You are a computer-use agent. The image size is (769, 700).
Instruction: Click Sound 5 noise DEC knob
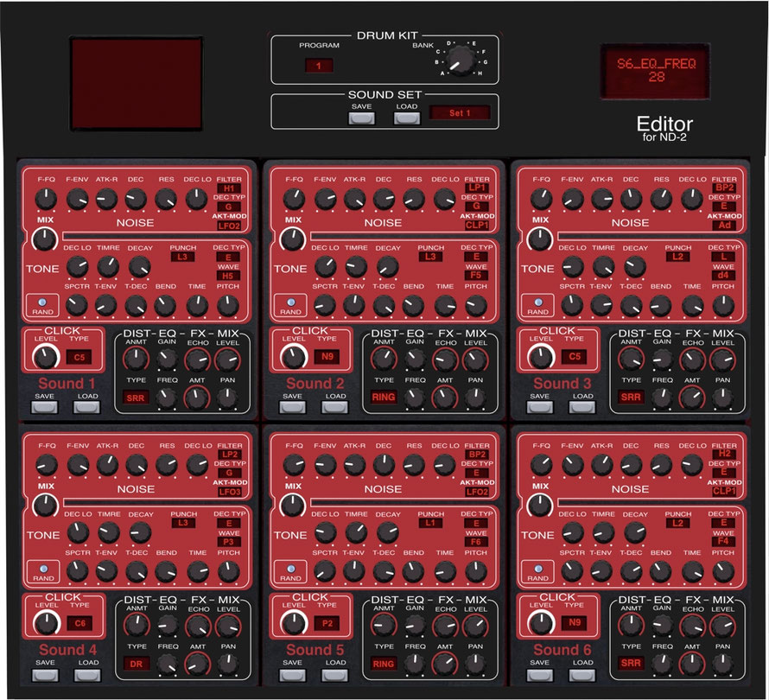[x=384, y=466]
